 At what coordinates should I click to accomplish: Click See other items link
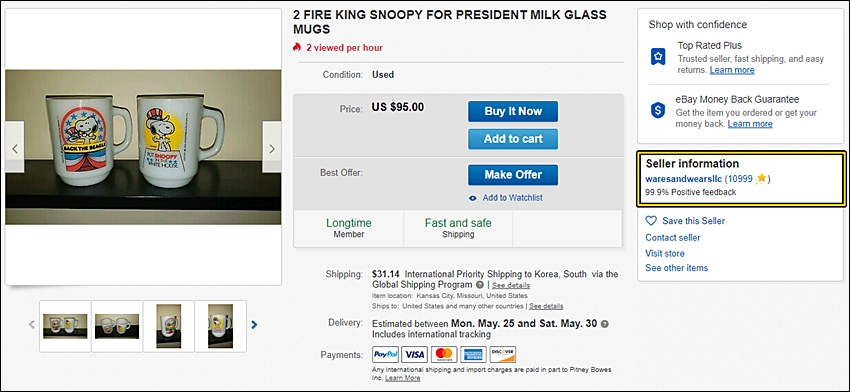(677, 268)
